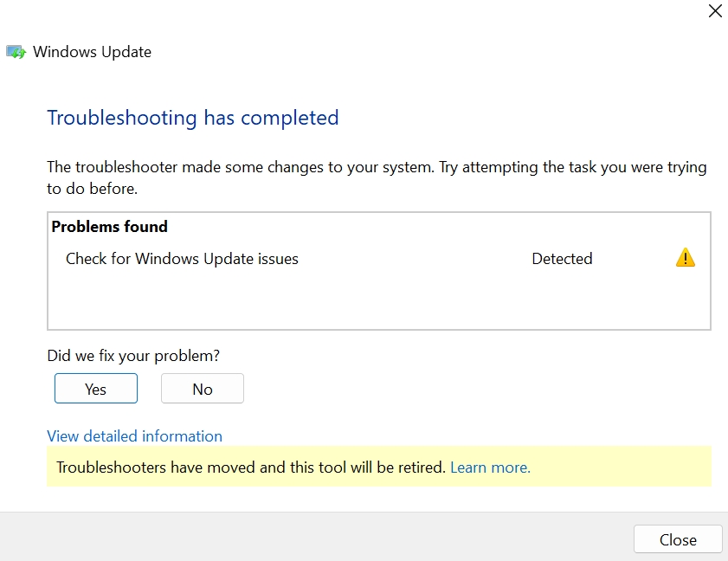This screenshot has height=561, width=728.
Task: Click the Troubleshooting has completed heading
Action: tap(193, 118)
